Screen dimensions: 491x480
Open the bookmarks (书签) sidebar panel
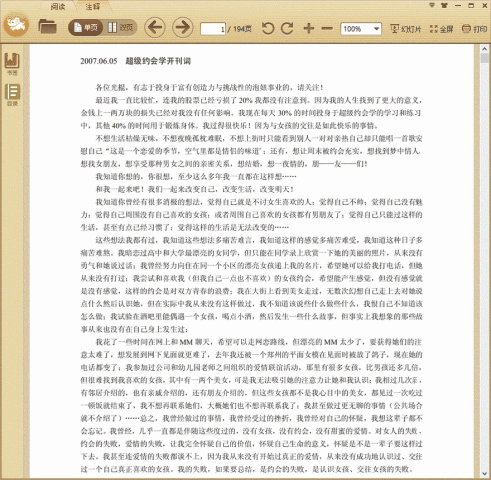[12, 64]
